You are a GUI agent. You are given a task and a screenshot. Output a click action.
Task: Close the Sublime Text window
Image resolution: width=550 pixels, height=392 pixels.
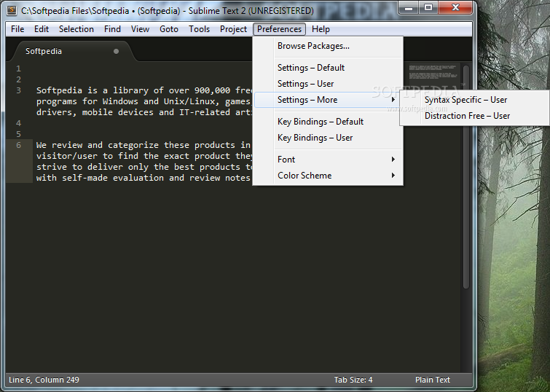pos(455,8)
